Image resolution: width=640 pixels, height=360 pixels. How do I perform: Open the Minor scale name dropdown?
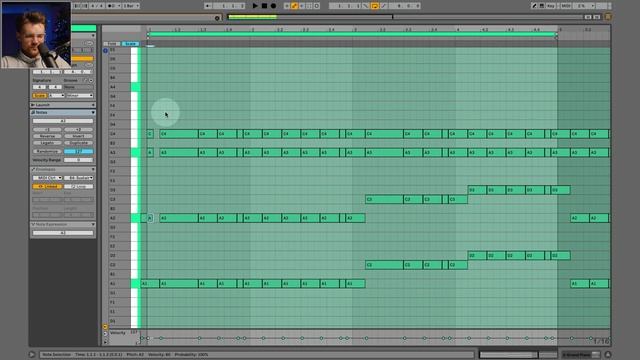click(80, 96)
